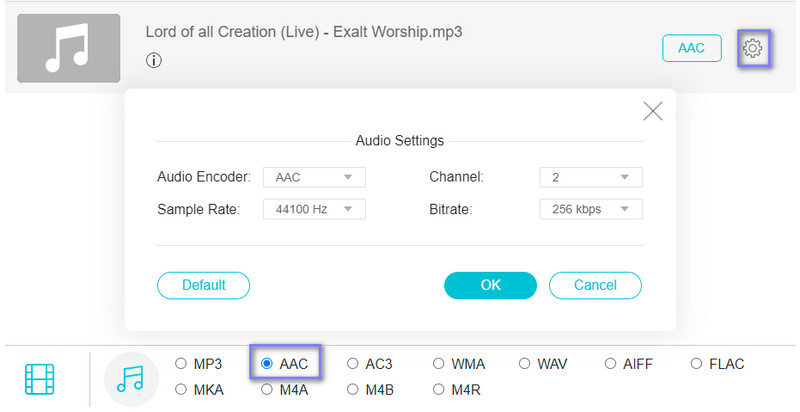Choose the M4R ringtone format
Image resolution: width=800 pixels, height=412 pixels.
coord(439,389)
